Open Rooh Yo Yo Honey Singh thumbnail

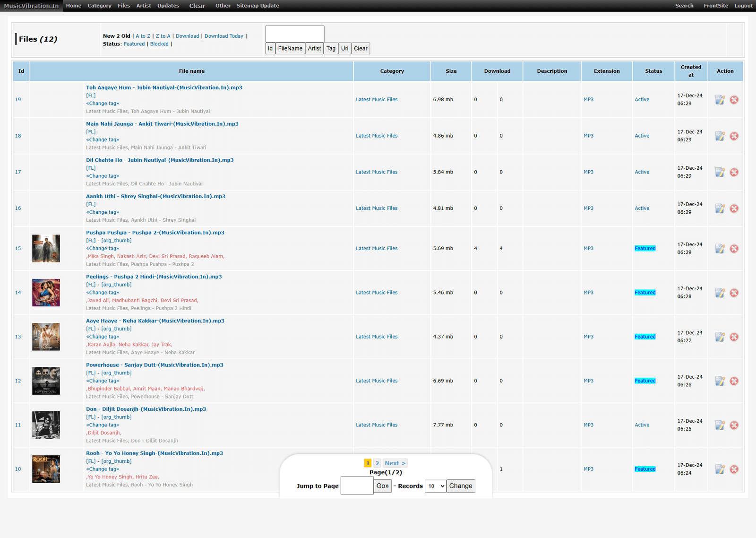point(46,469)
